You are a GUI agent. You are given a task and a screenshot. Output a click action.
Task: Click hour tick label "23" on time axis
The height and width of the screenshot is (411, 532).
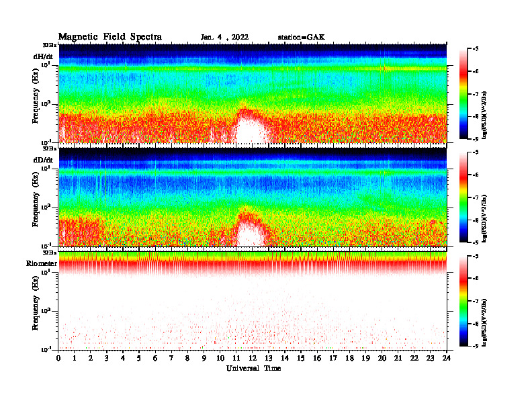(430, 359)
